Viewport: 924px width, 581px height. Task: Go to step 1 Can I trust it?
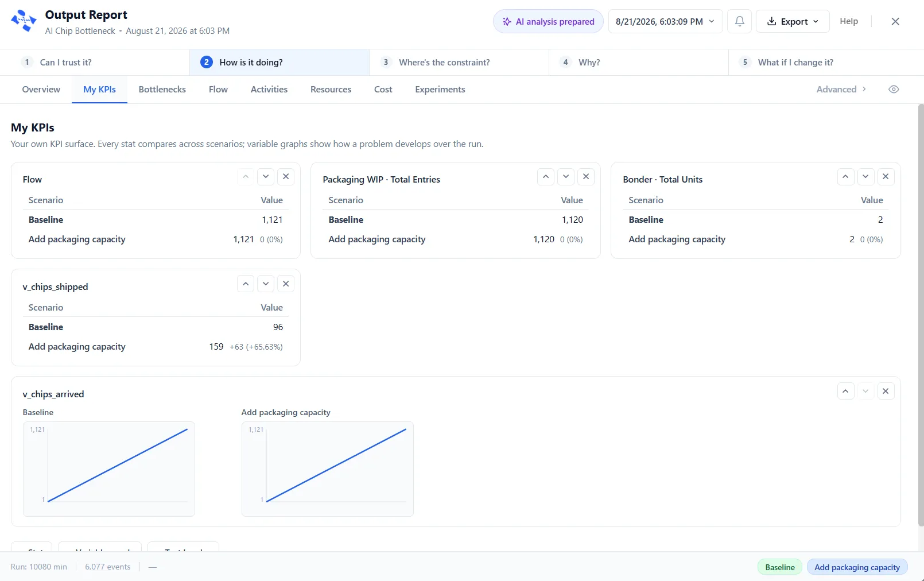point(95,62)
